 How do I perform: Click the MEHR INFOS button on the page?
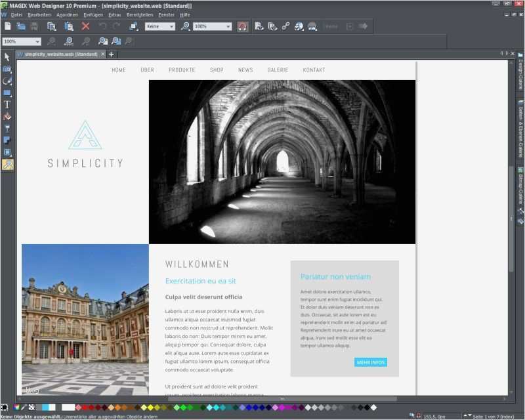pos(371,362)
